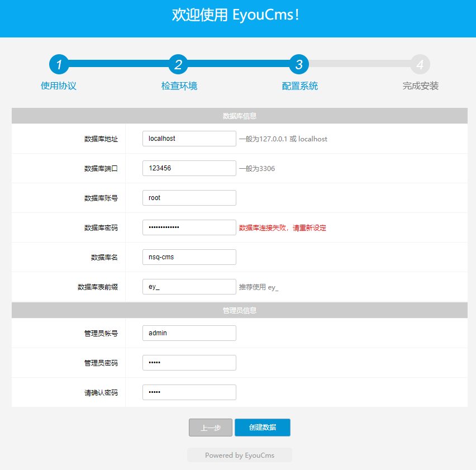Click the hint text 一般为3306

point(257,169)
